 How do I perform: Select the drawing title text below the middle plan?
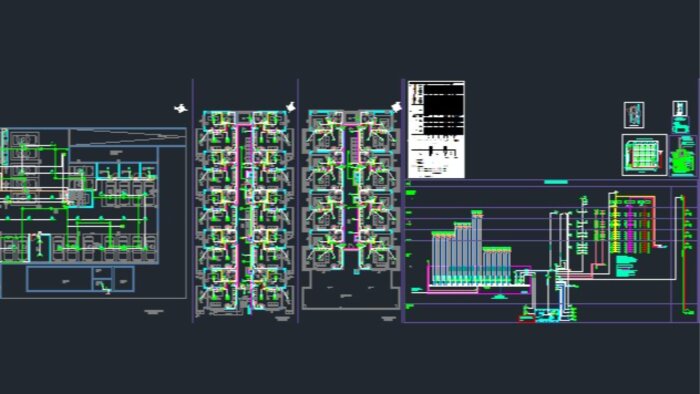point(282,319)
